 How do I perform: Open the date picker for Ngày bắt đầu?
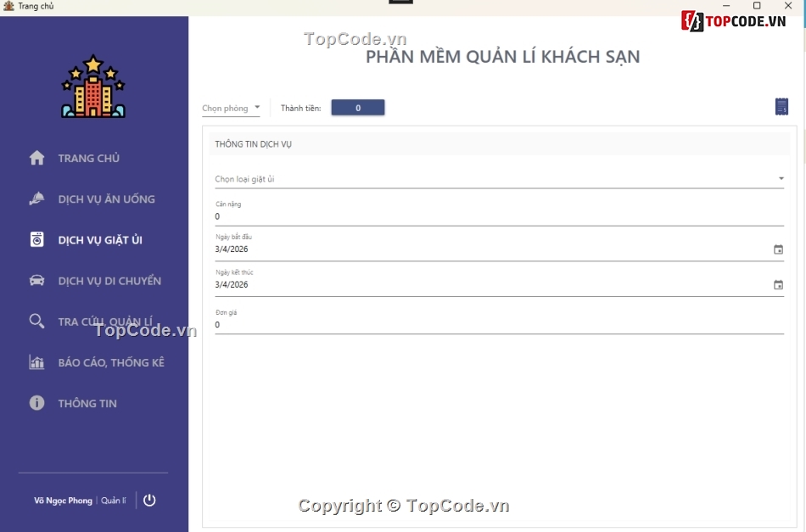click(x=779, y=250)
